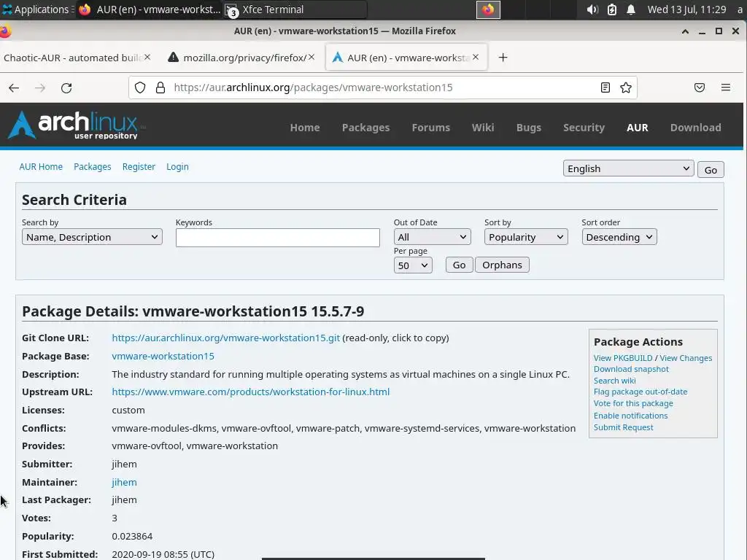Open the volume control in panel

pyautogui.click(x=592, y=9)
